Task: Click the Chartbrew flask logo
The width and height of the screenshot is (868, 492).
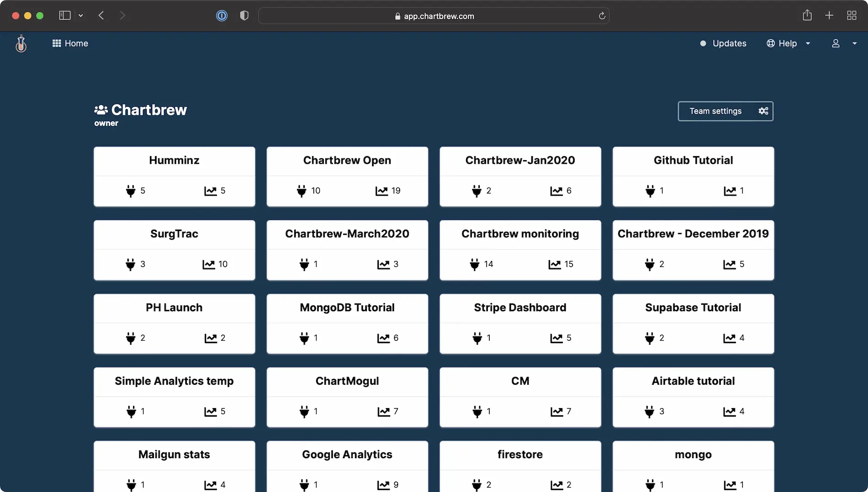Action: click(x=21, y=43)
